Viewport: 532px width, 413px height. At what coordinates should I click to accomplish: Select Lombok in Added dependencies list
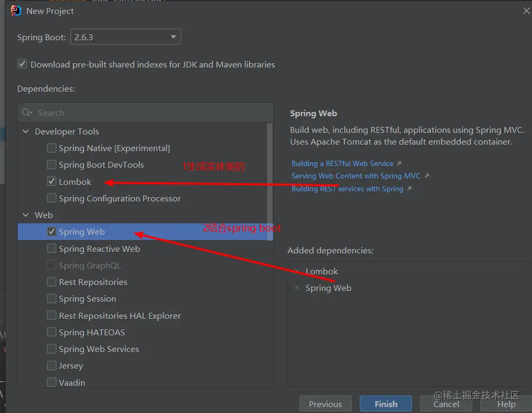[322, 272]
